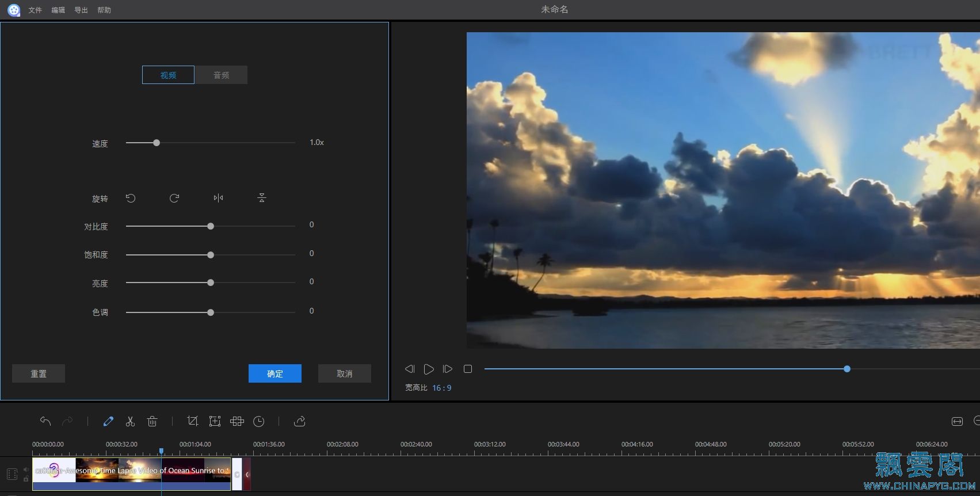980x496 pixels.
Task: Change the 16:9 aspect ratio
Action: pyautogui.click(x=442, y=388)
